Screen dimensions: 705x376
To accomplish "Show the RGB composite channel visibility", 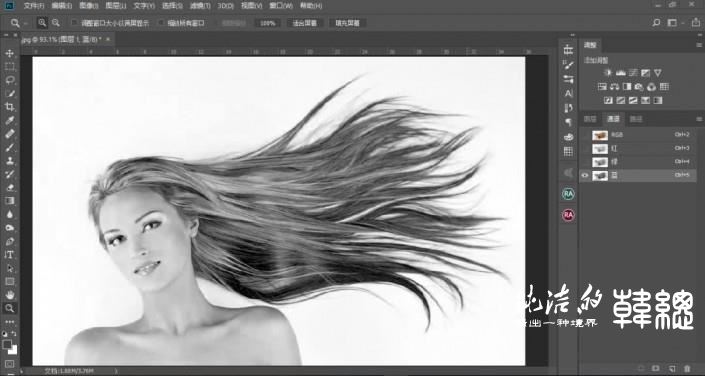I will coord(585,135).
